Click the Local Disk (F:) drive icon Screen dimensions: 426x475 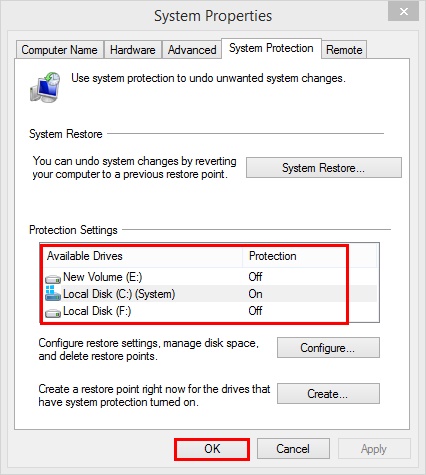pos(53,312)
